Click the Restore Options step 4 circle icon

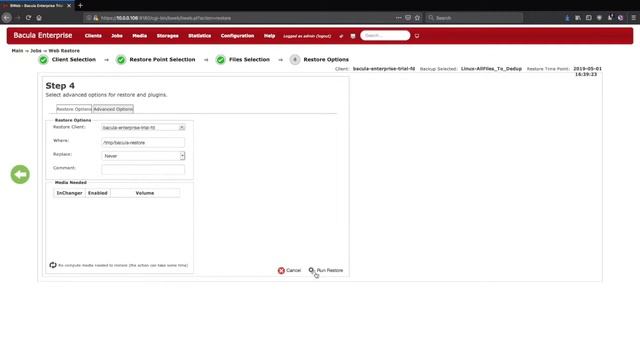295,60
